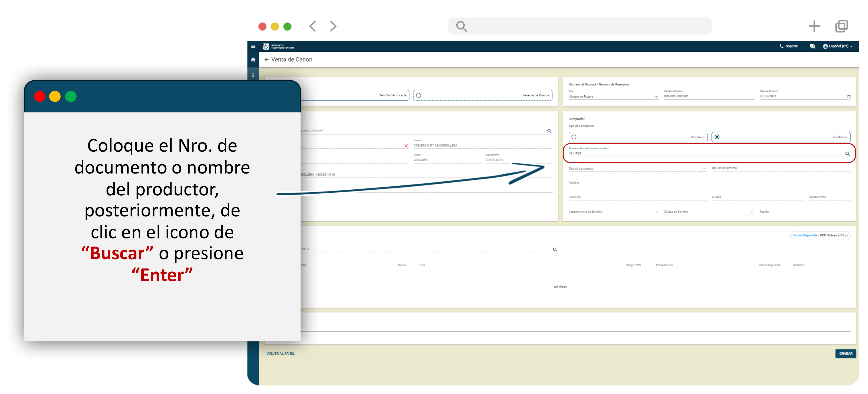
Task: Open the calendar icon for Fecha de Emisión
Action: 849,97
